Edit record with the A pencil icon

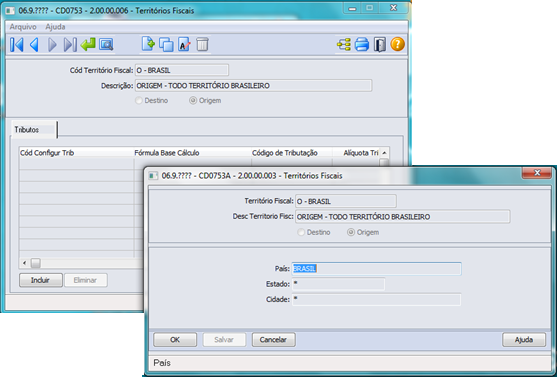(184, 45)
